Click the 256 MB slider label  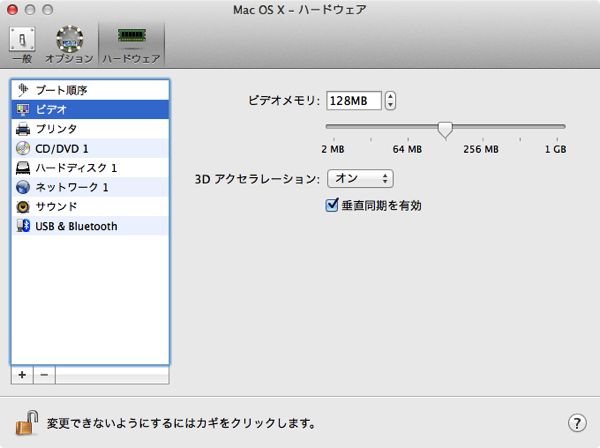481,149
